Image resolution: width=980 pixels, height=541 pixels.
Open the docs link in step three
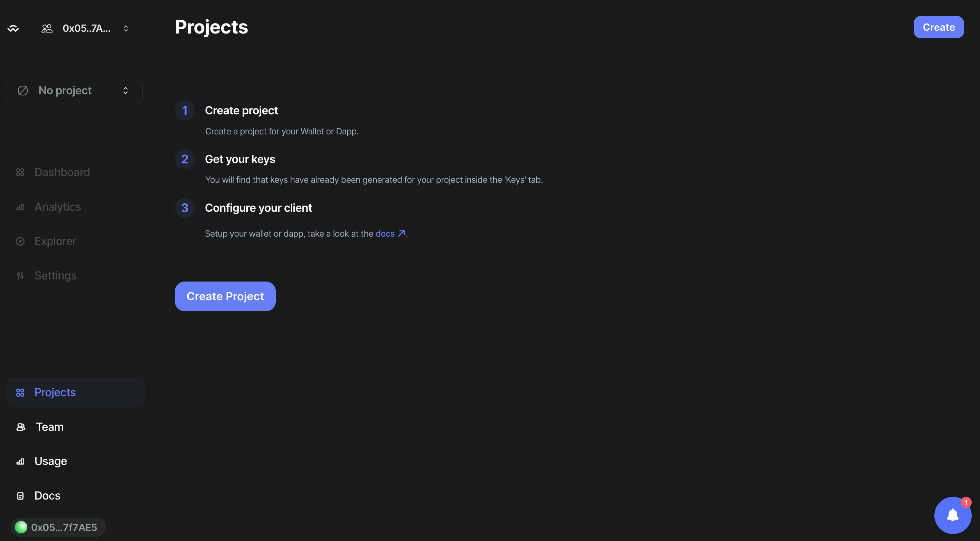pos(385,234)
